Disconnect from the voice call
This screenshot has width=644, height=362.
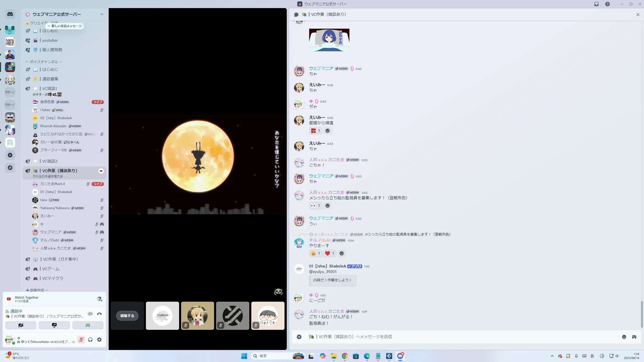[99, 314]
